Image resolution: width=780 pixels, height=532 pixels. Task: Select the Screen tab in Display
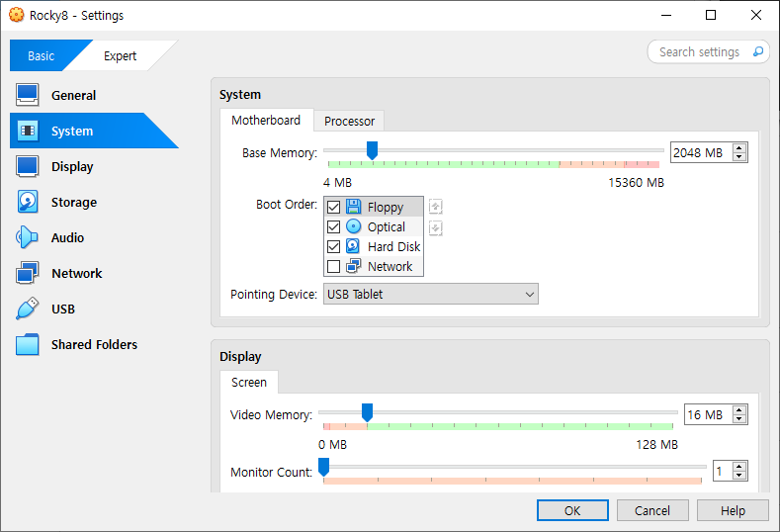(x=249, y=383)
